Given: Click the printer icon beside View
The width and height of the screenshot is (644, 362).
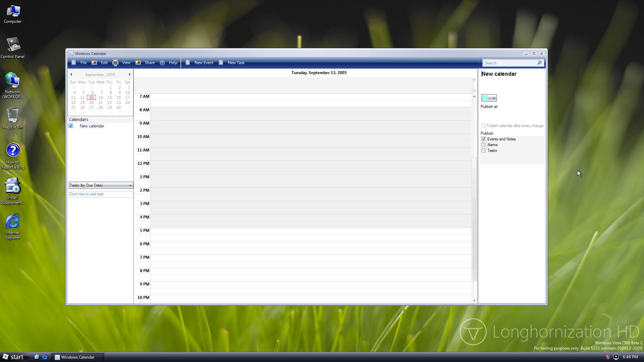Looking at the screenshot, I should pyautogui.click(x=115, y=63).
